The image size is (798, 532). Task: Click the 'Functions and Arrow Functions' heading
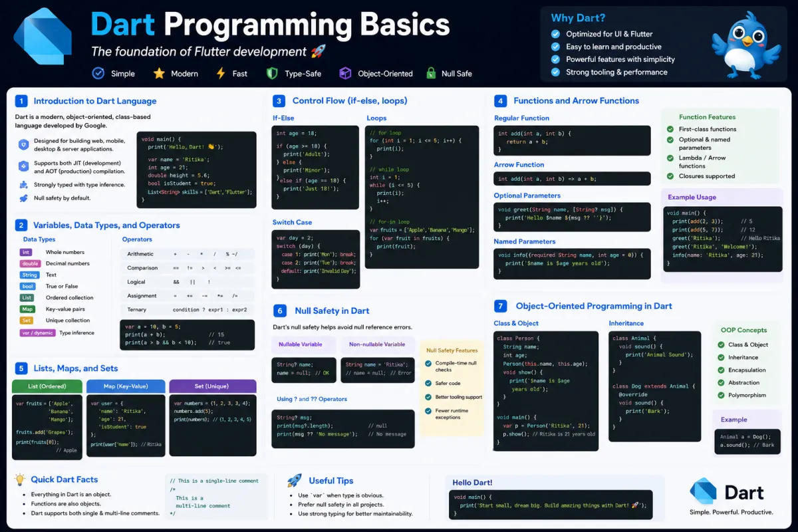click(x=576, y=101)
